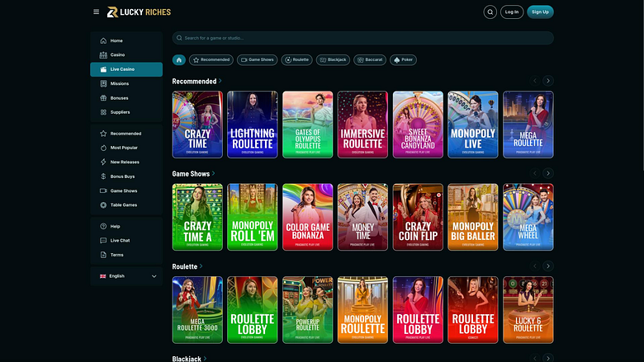Open the Crazy Coin Flip card
644x362 pixels.
click(418, 217)
